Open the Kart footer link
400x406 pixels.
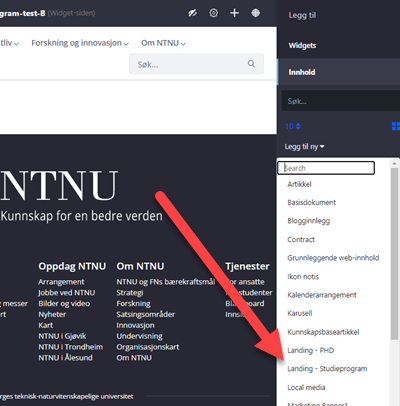(46, 325)
